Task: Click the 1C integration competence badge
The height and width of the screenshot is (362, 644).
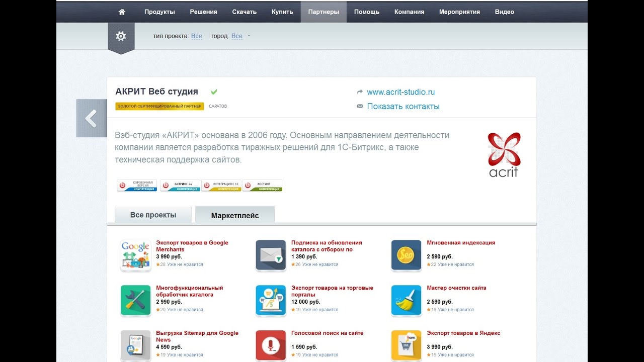Action: [x=221, y=186]
